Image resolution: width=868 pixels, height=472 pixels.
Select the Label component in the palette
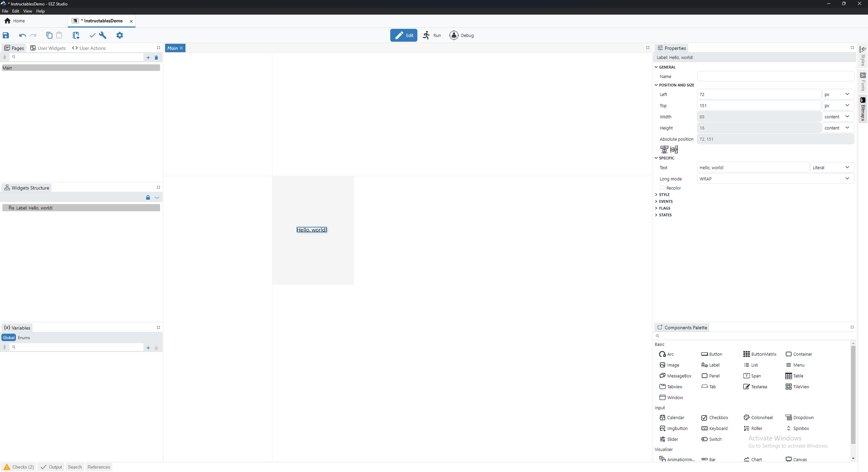[x=710, y=365]
